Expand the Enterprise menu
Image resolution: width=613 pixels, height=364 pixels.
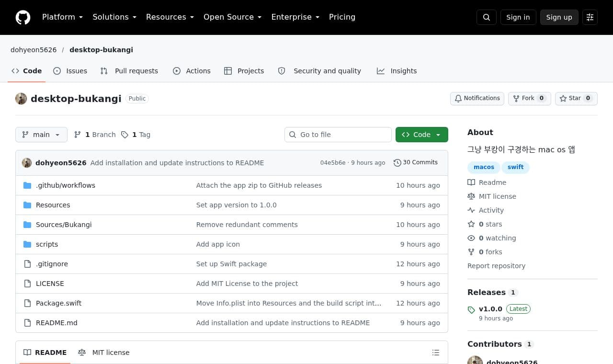point(295,17)
